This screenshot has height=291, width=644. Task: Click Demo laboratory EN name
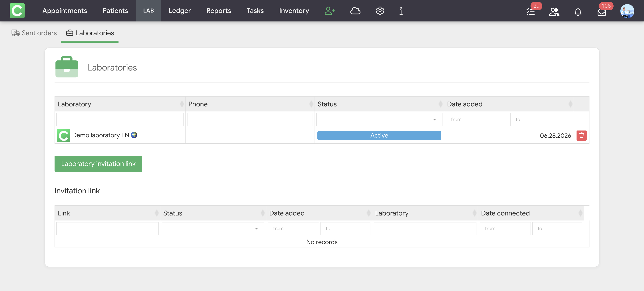pyautogui.click(x=101, y=135)
